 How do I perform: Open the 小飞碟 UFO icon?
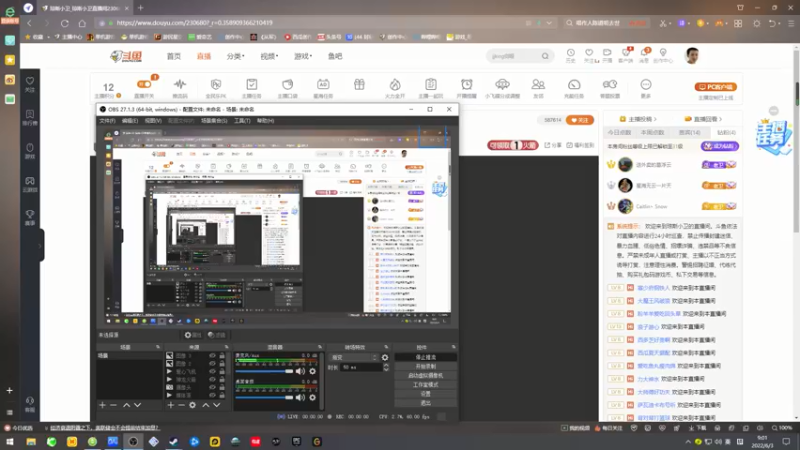pyautogui.click(x=502, y=84)
